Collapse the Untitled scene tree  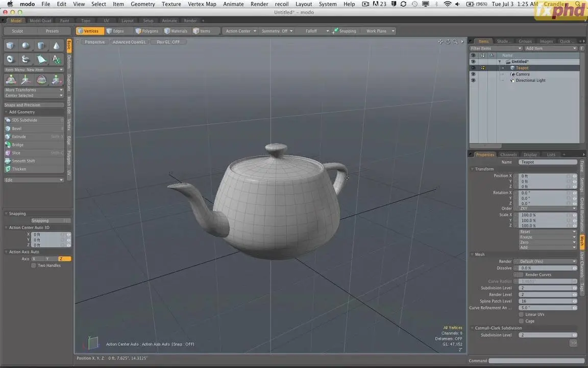(500, 61)
